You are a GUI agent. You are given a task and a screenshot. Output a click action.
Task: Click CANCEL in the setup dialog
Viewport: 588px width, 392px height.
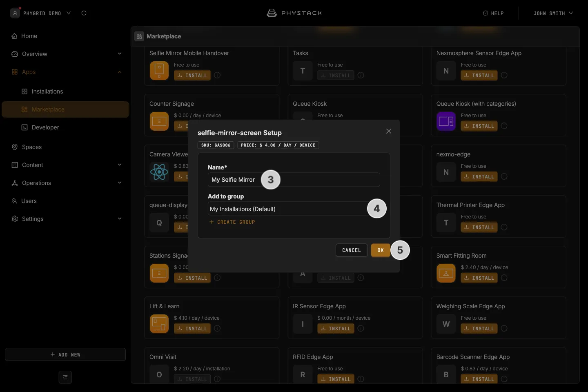[x=352, y=250]
